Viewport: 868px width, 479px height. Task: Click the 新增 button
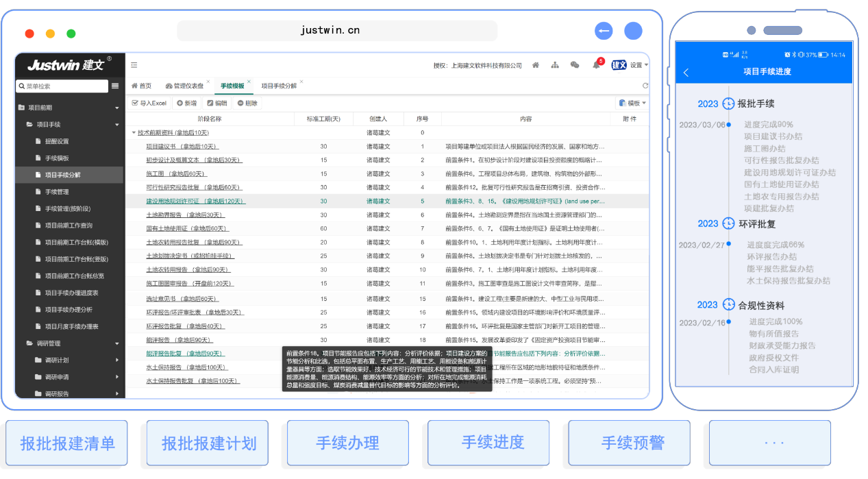pyautogui.click(x=186, y=103)
